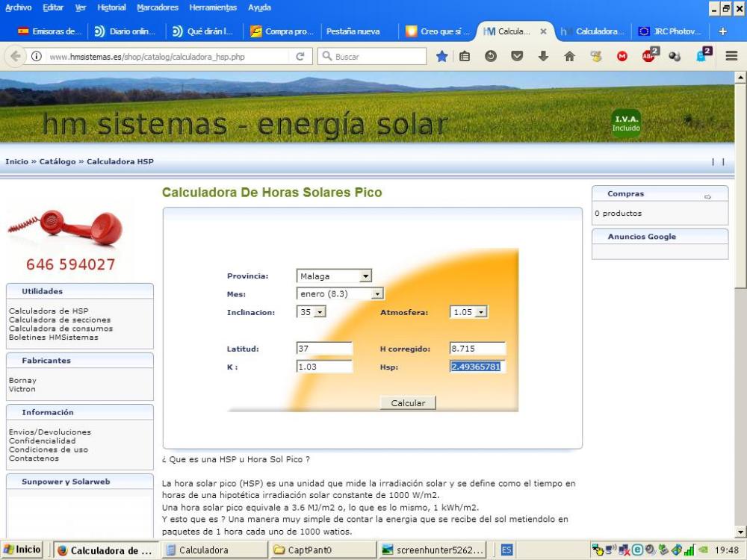Open the Marcadores menu

[157, 7]
